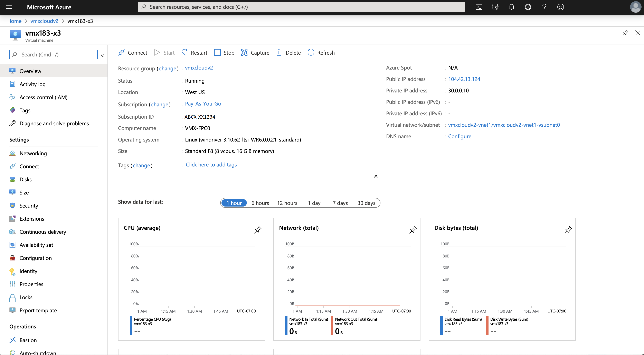Select the 30 days time range

366,203
